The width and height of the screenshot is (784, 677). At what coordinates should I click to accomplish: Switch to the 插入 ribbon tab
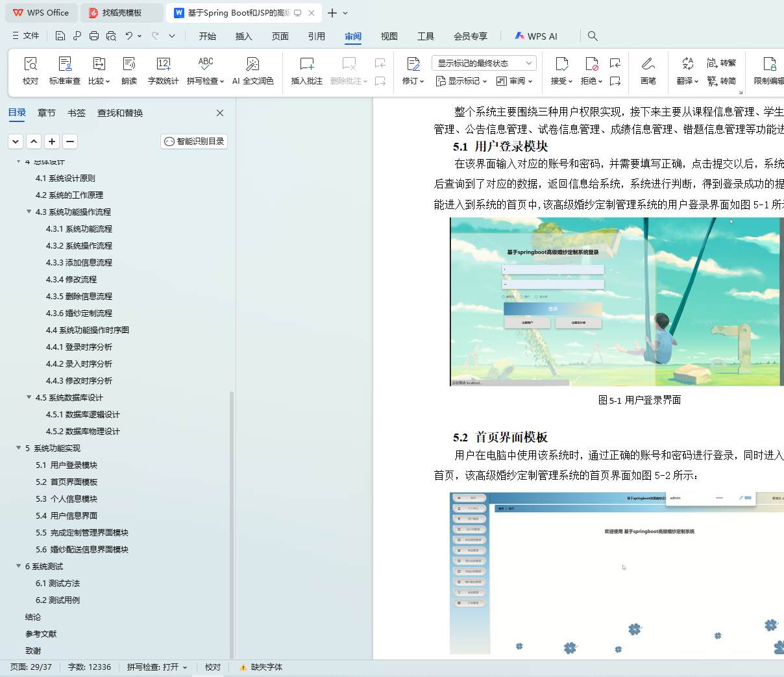point(244,36)
